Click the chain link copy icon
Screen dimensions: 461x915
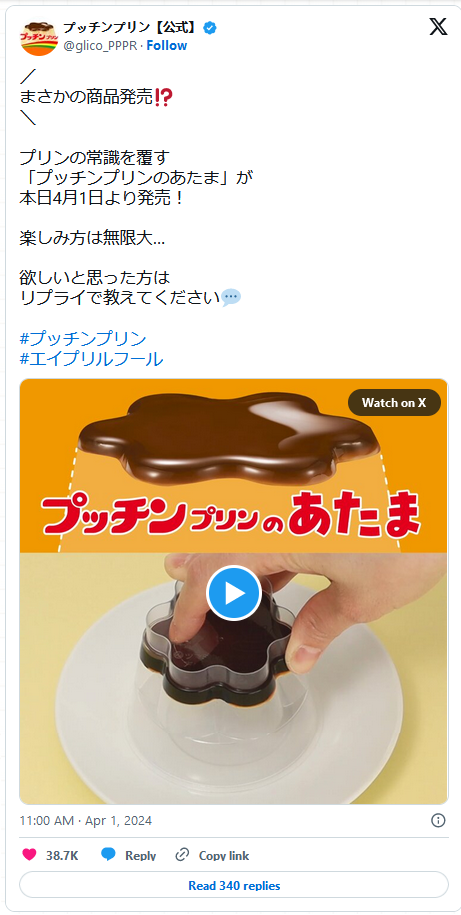[x=182, y=855]
